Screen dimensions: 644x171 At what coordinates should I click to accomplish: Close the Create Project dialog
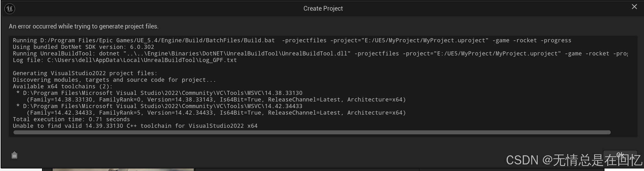pyautogui.click(x=634, y=7)
